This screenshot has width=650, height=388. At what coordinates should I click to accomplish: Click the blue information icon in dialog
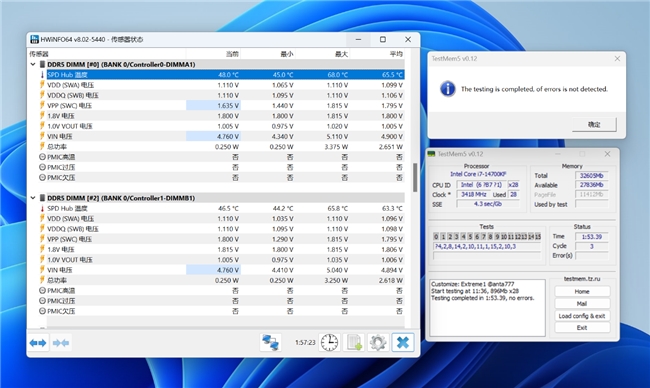click(448, 89)
